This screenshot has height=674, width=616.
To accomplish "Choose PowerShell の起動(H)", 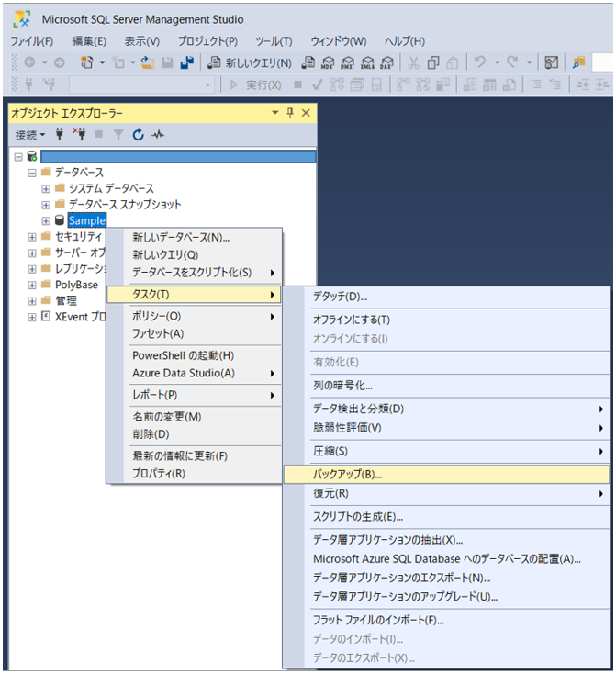I will coord(195,355).
